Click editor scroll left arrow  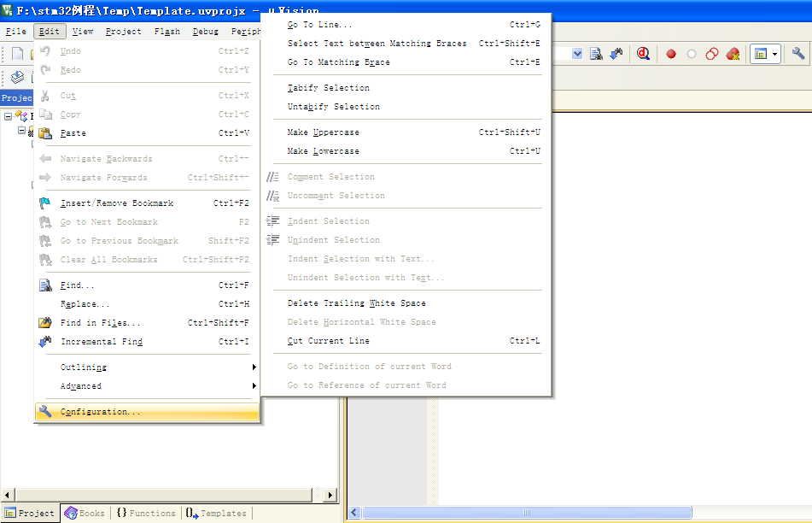[354, 513]
